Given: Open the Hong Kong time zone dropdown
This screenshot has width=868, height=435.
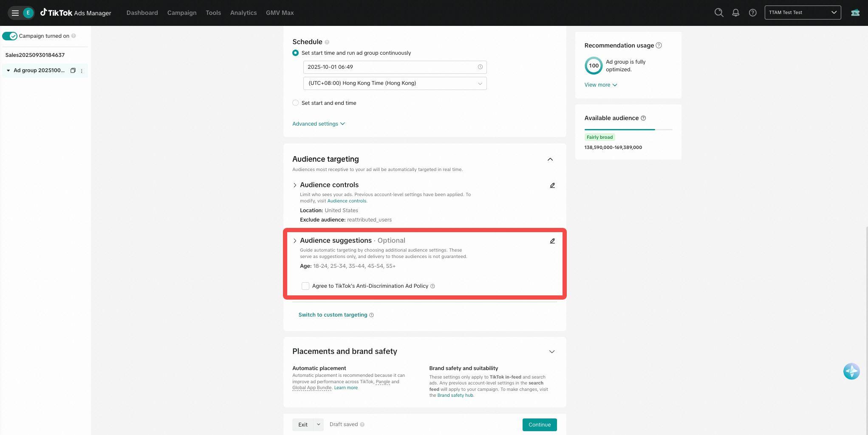Looking at the screenshot, I should coord(395,83).
